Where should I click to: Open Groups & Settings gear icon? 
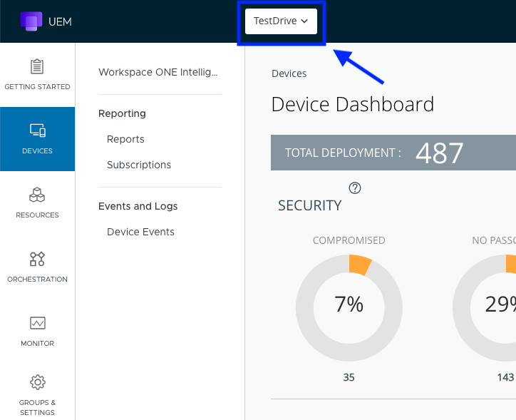pyautogui.click(x=37, y=381)
